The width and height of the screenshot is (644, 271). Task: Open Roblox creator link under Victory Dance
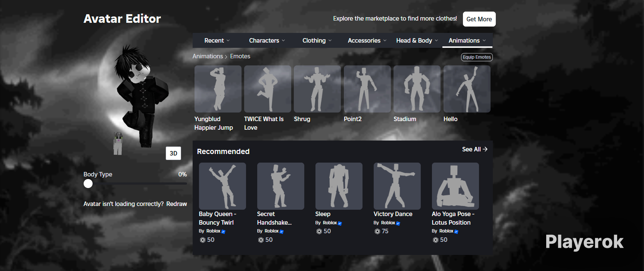[x=388, y=223]
